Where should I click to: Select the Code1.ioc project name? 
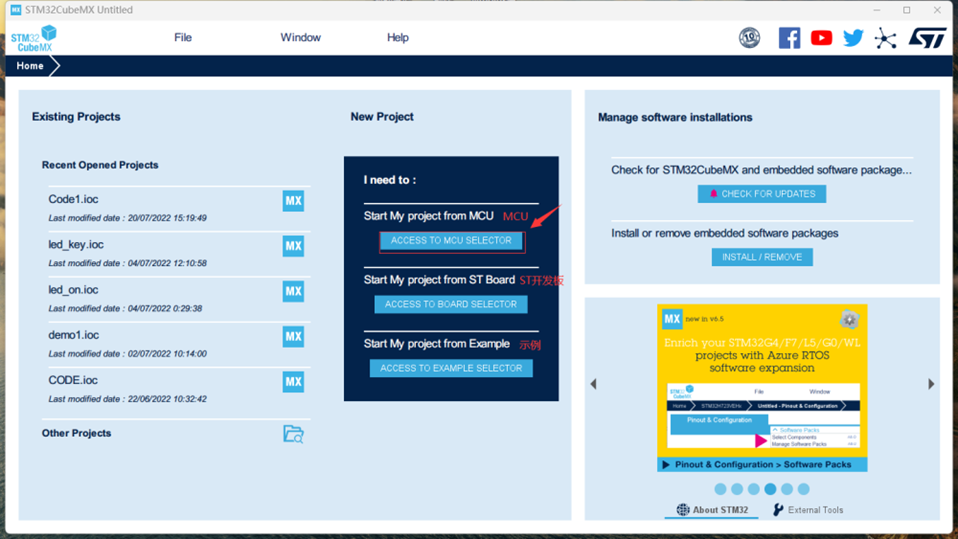pos(73,199)
